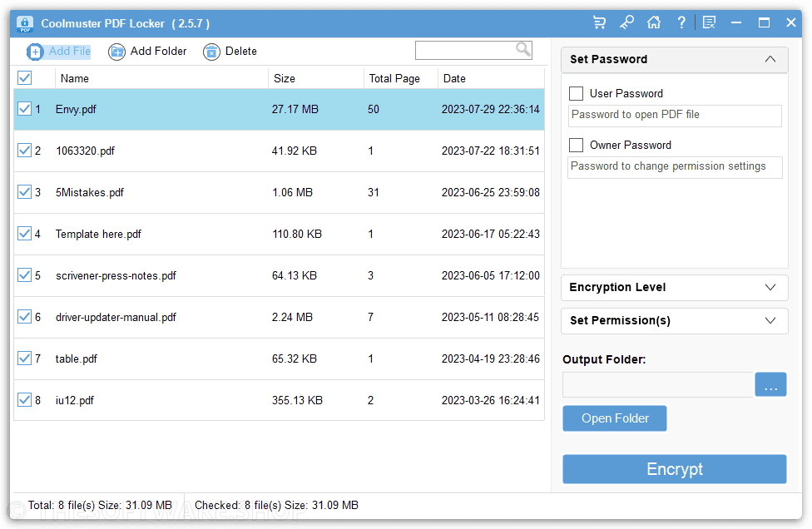Open the register key icon
Viewport: 812px width, 529px height.
click(626, 22)
